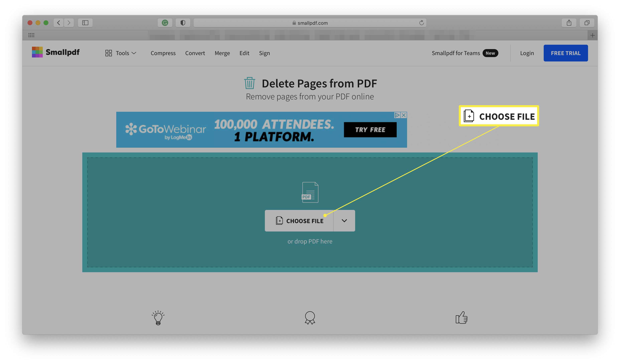Click the Compress menu item
Screen dimensions: 620x364
163,53
